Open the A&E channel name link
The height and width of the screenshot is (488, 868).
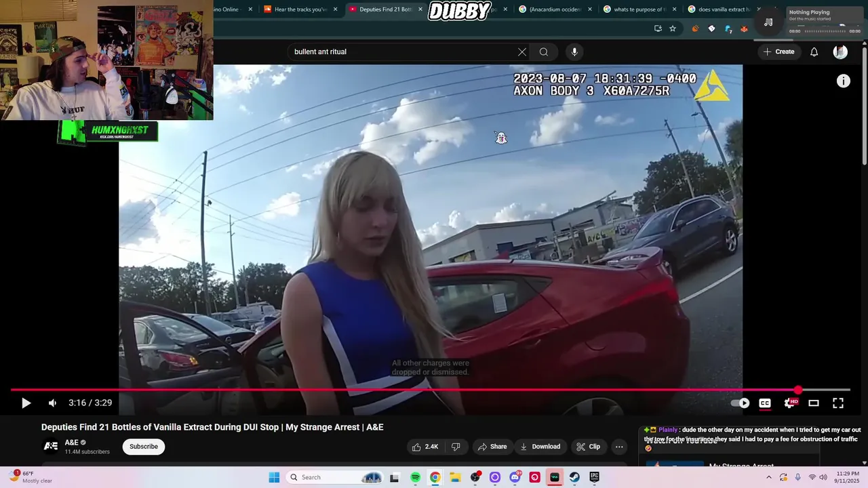(x=71, y=443)
